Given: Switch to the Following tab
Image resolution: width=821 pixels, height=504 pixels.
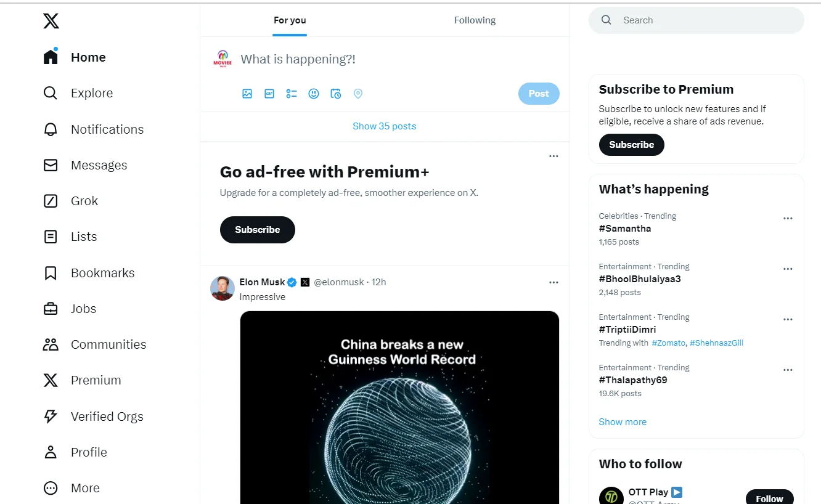Looking at the screenshot, I should point(475,20).
